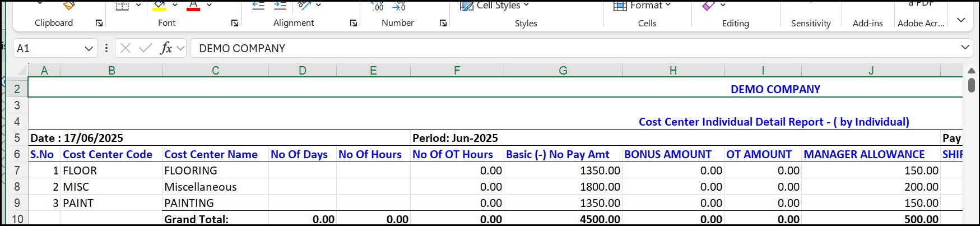Apply the yellow fill color

pos(159,6)
